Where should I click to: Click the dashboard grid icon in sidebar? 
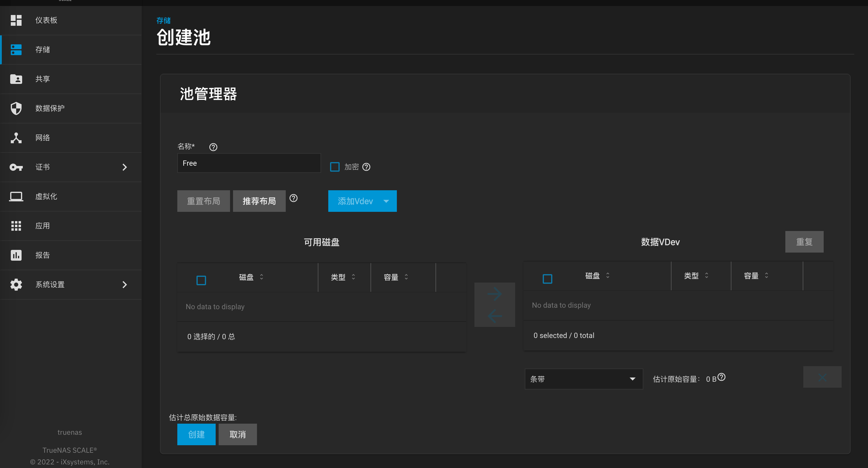click(16, 20)
